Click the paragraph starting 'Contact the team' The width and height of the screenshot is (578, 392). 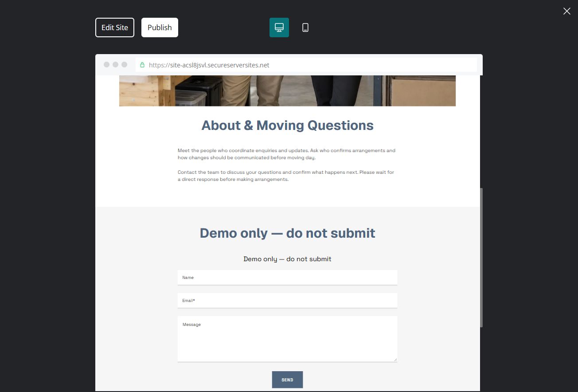(286, 176)
